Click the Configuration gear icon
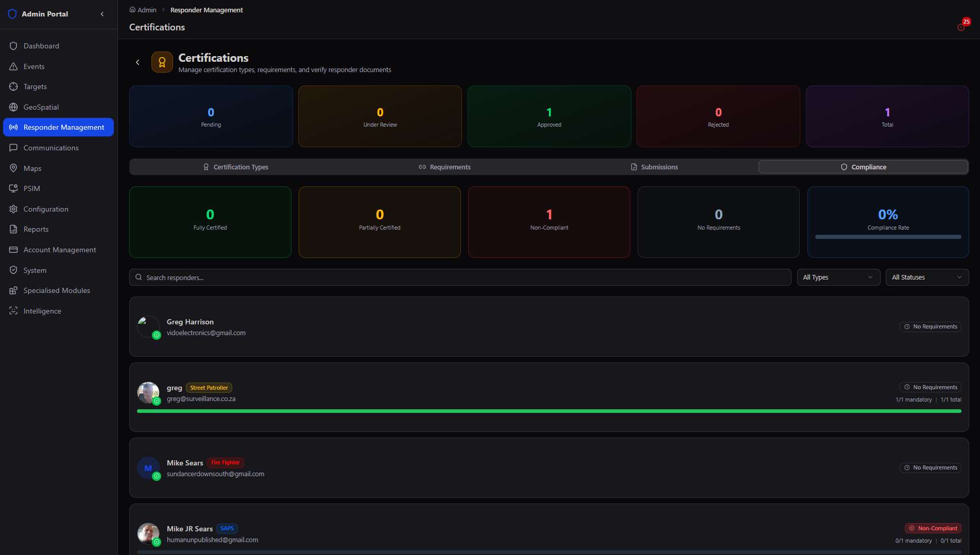This screenshot has width=980, height=555. [x=13, y=209]
